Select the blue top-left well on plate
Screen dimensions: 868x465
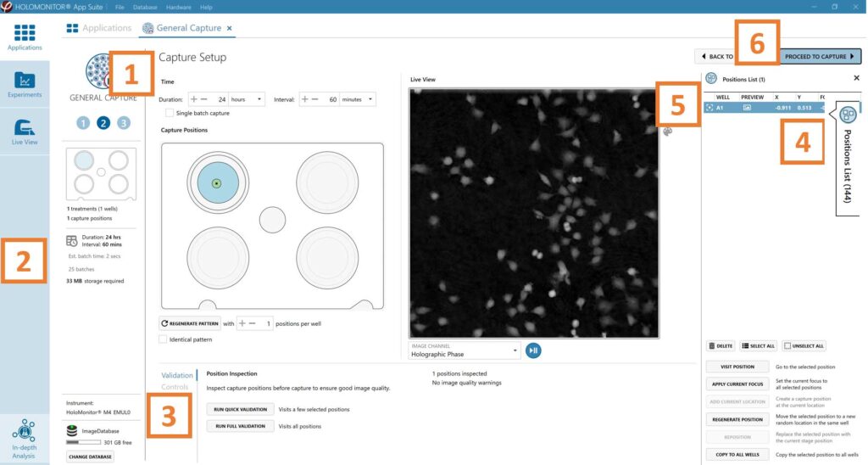tap(218, 182)
